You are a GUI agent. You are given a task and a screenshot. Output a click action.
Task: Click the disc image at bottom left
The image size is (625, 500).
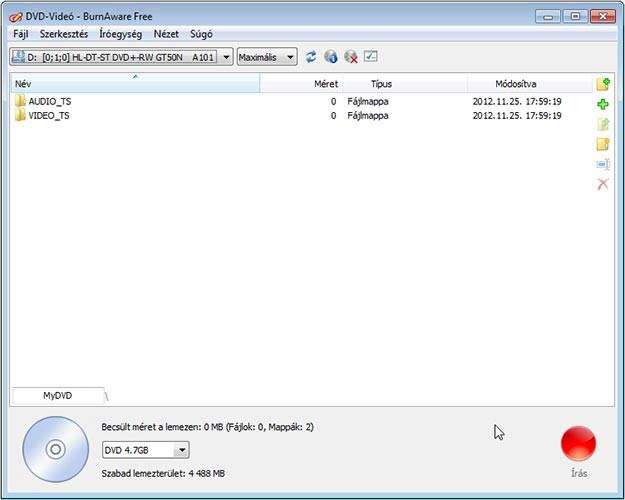point(55,449)
